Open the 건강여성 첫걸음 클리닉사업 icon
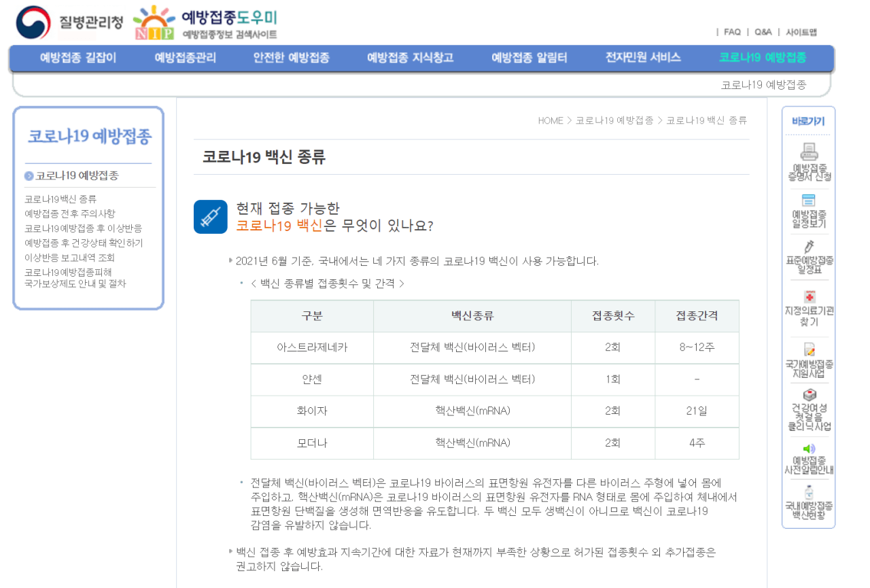 [x=809, y=395]
